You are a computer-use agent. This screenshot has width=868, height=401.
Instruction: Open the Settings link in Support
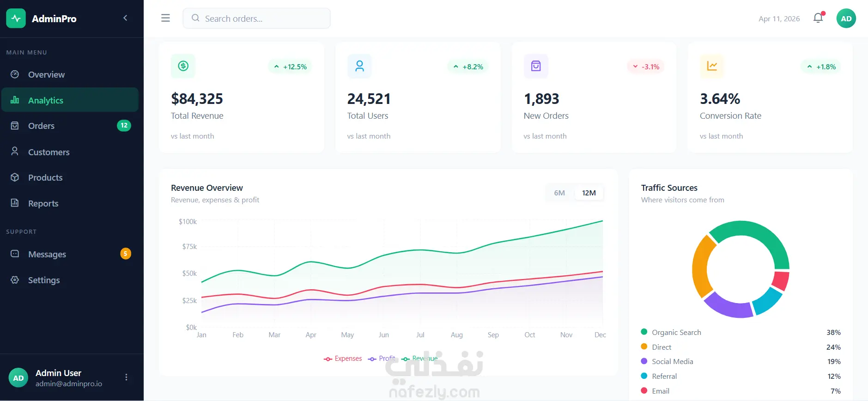(70, 280)
